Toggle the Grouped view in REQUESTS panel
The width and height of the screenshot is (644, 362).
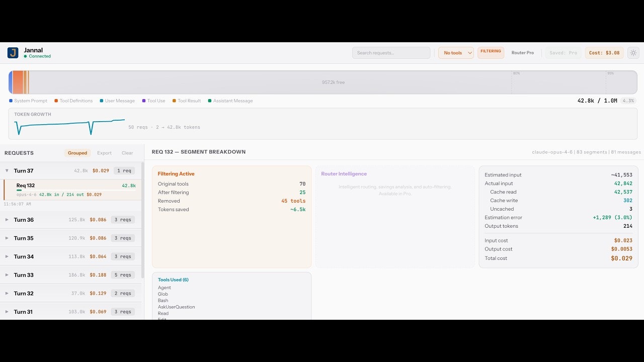[77, 153]
